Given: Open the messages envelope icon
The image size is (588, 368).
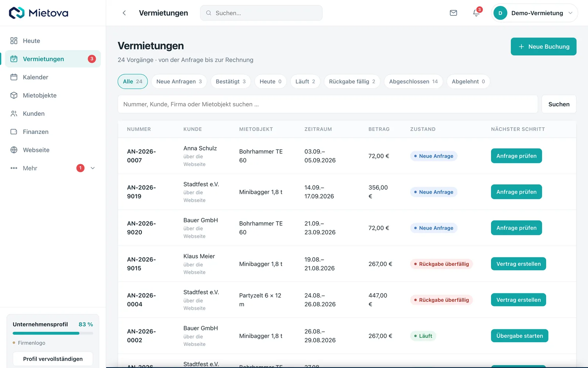Looking at the screenshot, I should [x=453, y=13].
